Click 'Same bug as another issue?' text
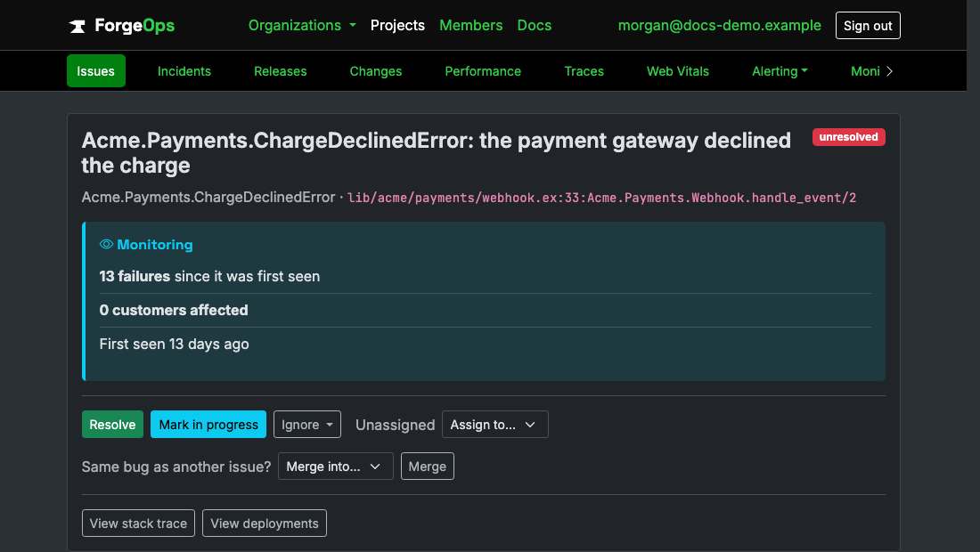The height and width of the screenshot is (552, 980). (176, 467)
